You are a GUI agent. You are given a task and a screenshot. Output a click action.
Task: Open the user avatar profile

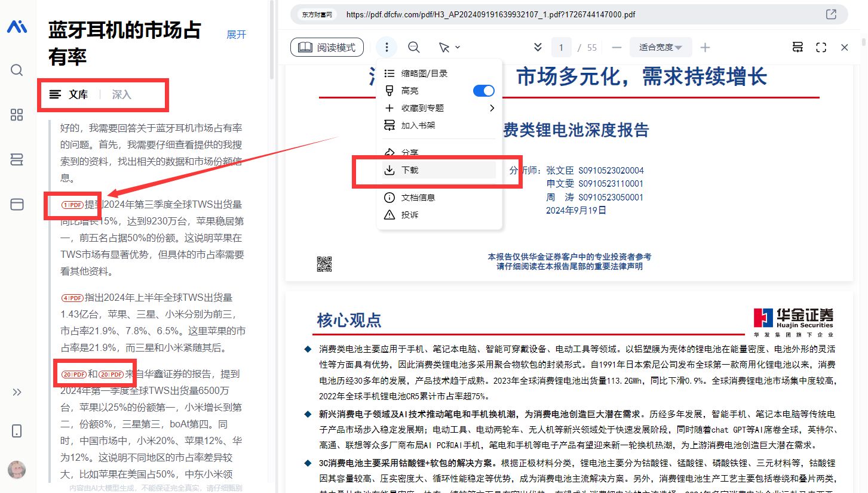coord(17,470)
